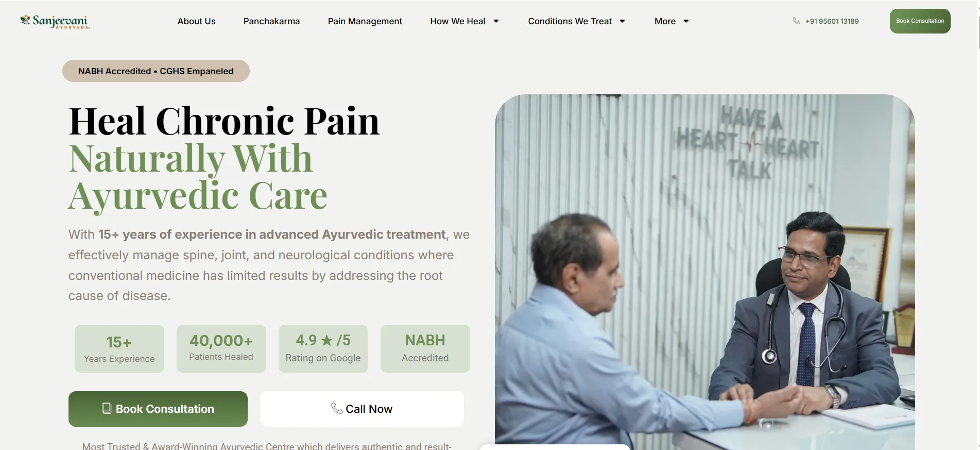Go to the Panchakarma menu item

point(271,21)
